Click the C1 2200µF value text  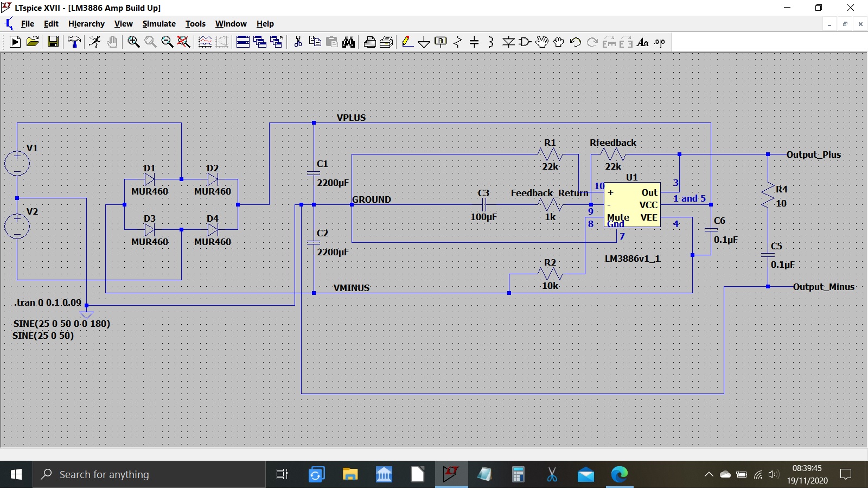tap(333, 183)
